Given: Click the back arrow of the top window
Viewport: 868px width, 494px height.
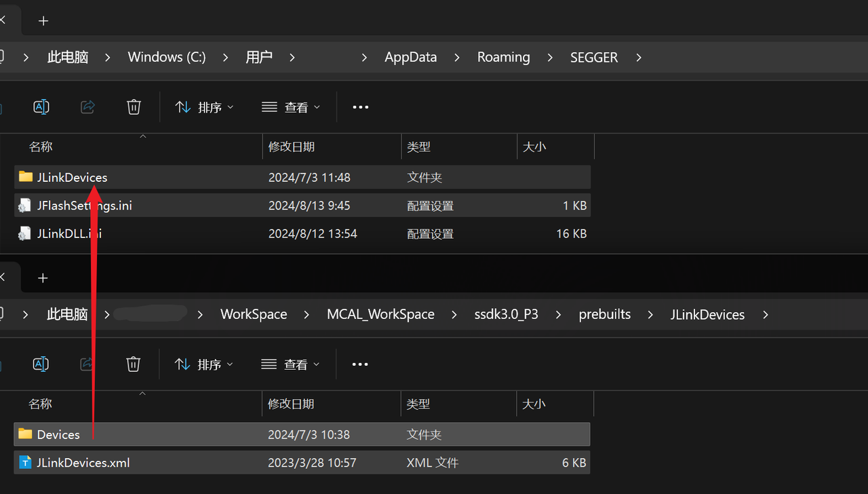Looking at the screenshot, I should point(3,20).
